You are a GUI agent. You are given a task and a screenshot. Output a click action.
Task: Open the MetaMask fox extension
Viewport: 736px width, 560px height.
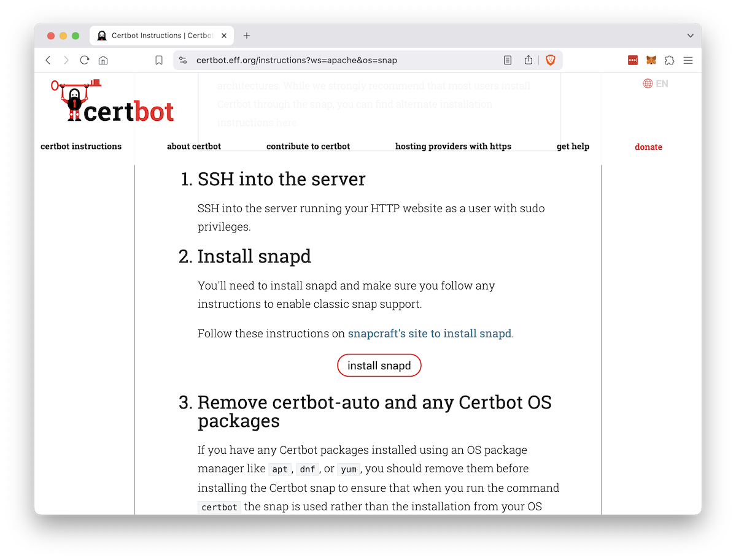651,60
